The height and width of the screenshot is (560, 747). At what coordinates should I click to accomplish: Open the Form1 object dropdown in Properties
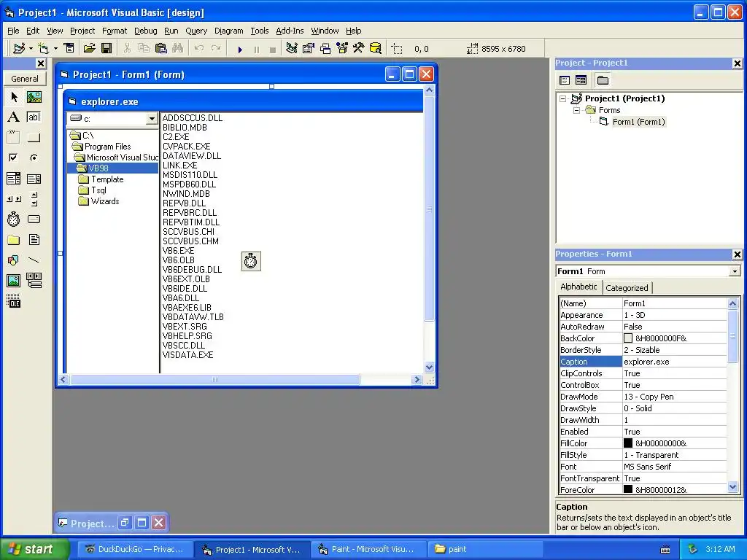click(x=735, y=271)
